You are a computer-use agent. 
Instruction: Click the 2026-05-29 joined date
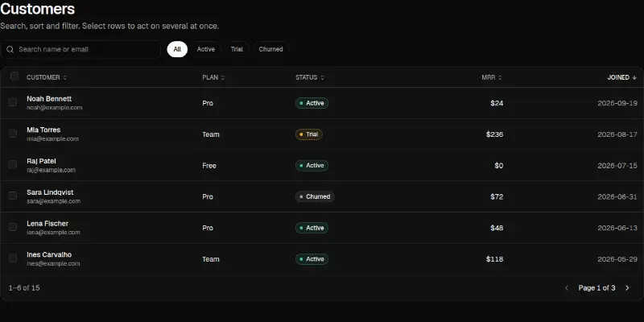pos(617,259)
